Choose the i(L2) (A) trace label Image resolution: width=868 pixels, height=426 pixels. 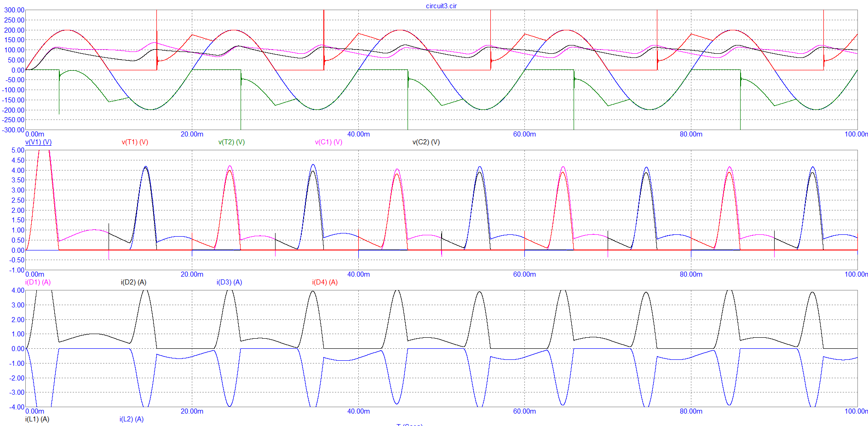pos(132,419)
